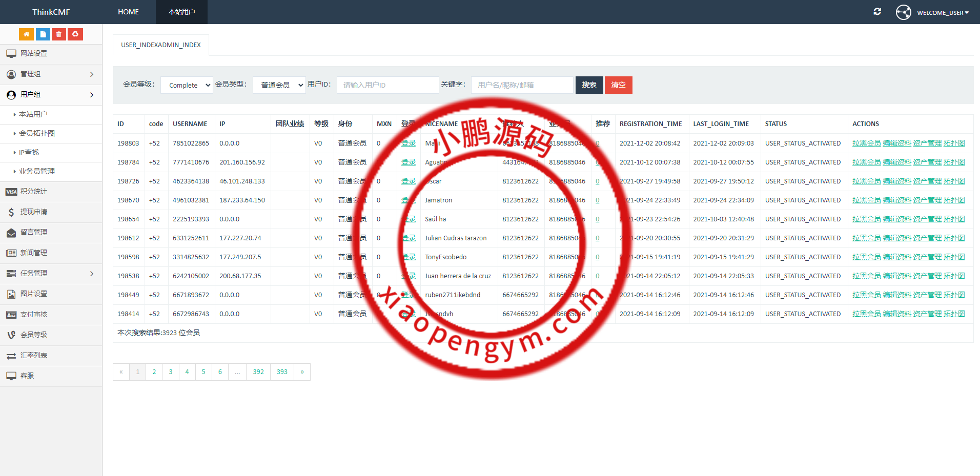Open 提现申请 dollar icon in sidebar
This screenshot has width=980, height=476.
click(x=11, y=212)
